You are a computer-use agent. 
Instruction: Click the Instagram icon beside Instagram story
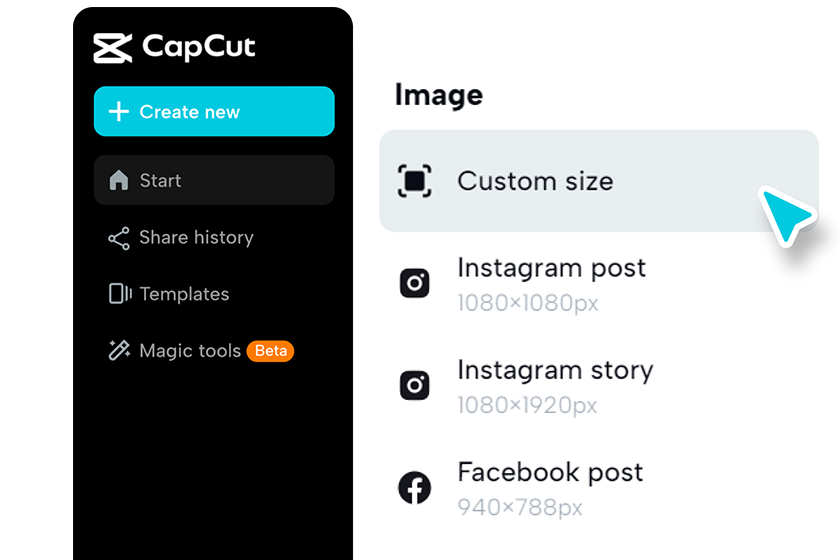point(415,385)
